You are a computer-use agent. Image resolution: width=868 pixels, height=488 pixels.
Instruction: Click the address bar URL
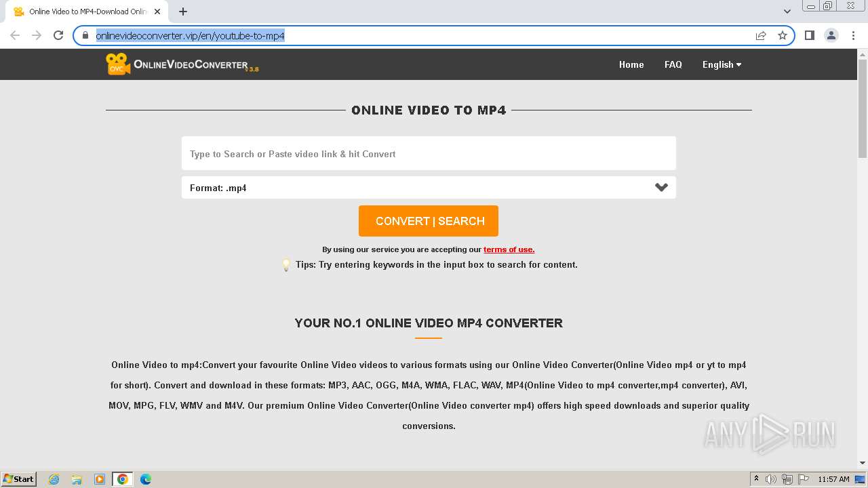190,36
